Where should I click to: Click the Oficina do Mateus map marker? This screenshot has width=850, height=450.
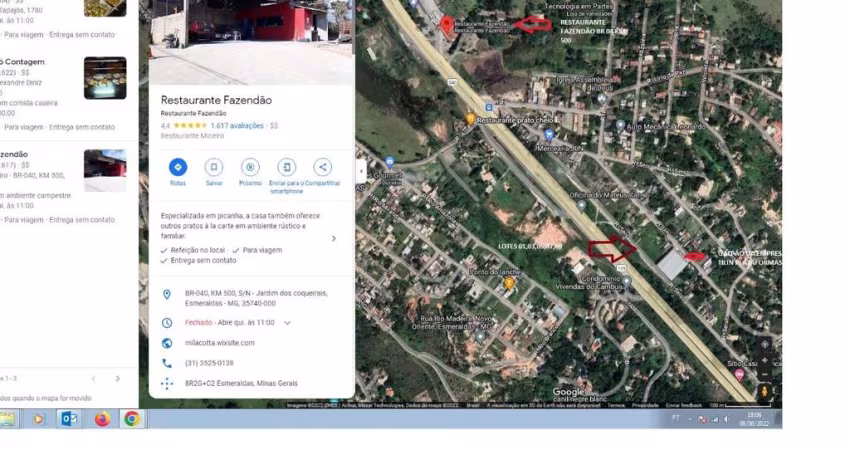tap(582, 205)
